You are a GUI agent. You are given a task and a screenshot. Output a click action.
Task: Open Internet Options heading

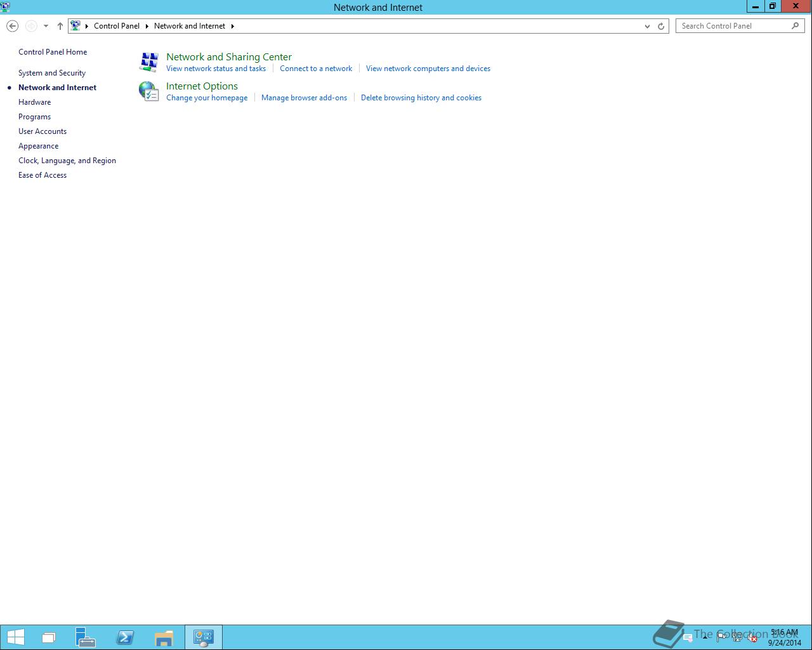pyautogui.click(x=202, y=86)
